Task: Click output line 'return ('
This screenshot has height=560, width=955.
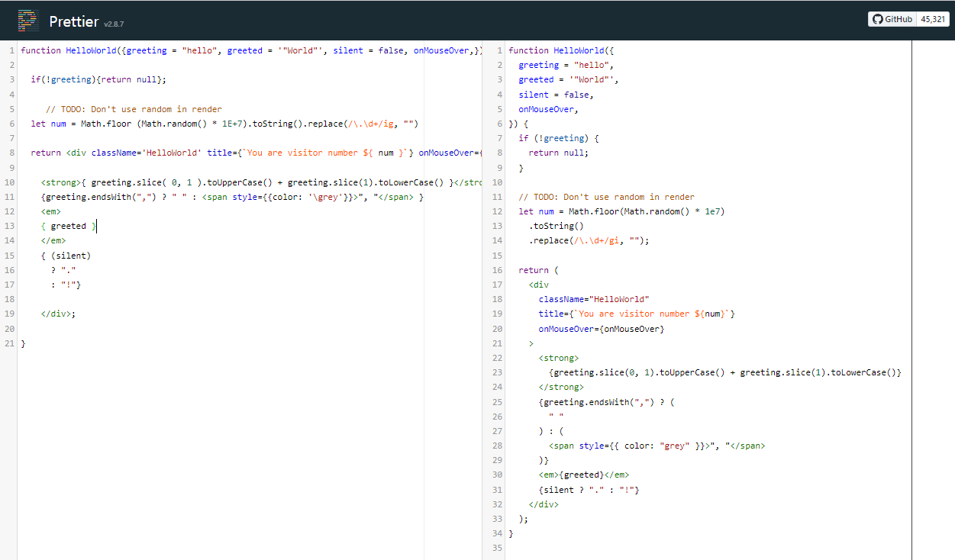Action: [x=538, y=270]
